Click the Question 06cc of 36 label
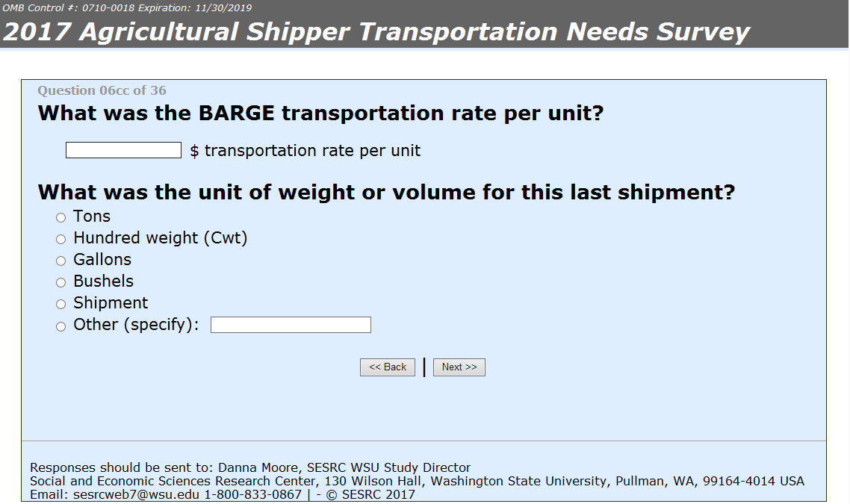Image resolution: width=850 pixels, height=504 pixels. [x=102, y=90]
